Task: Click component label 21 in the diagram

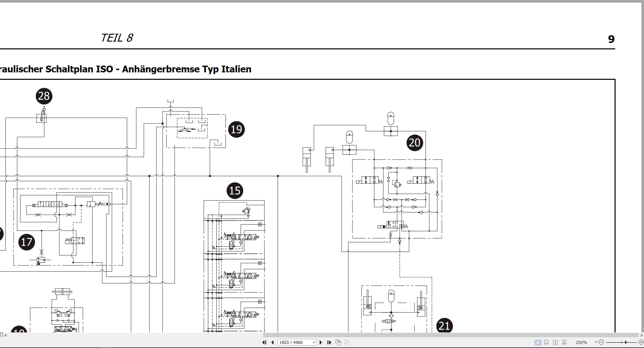Action: tap(444, 326)
